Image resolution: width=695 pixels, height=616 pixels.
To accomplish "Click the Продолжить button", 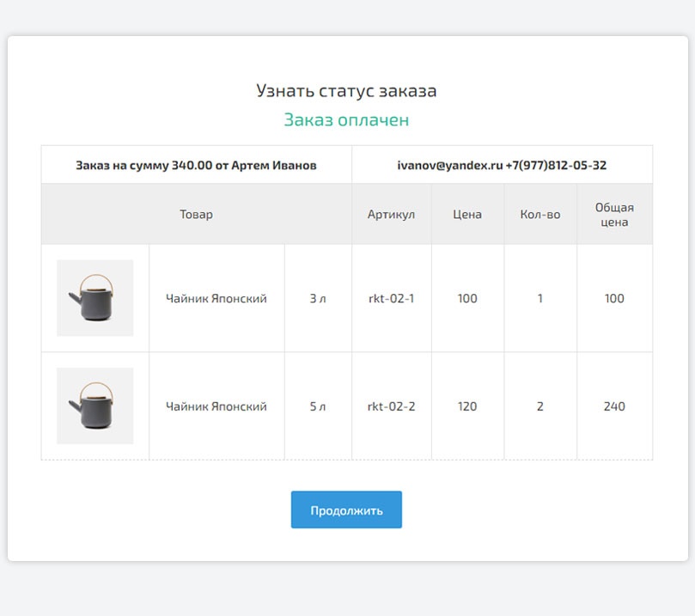I will [x=346, y=509].
